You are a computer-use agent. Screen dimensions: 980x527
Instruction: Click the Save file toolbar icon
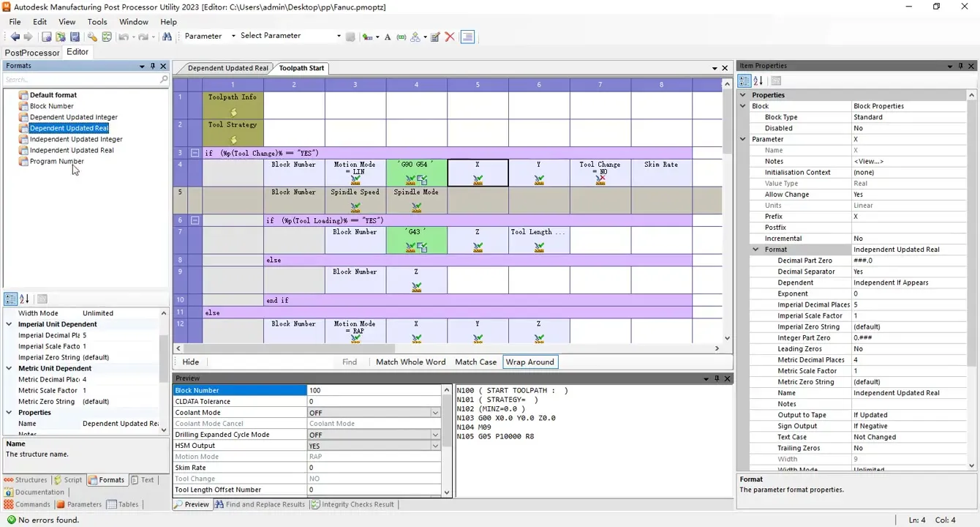pos(75,37)
